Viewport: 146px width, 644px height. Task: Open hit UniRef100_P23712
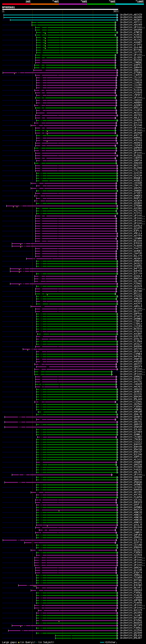[x=131, y=213]
